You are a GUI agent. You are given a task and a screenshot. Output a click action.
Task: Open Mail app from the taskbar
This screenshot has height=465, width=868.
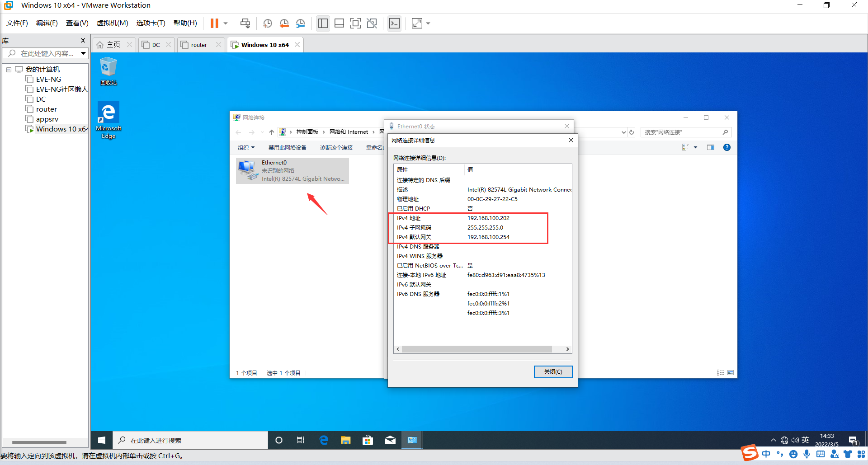[x=390, y=440]
